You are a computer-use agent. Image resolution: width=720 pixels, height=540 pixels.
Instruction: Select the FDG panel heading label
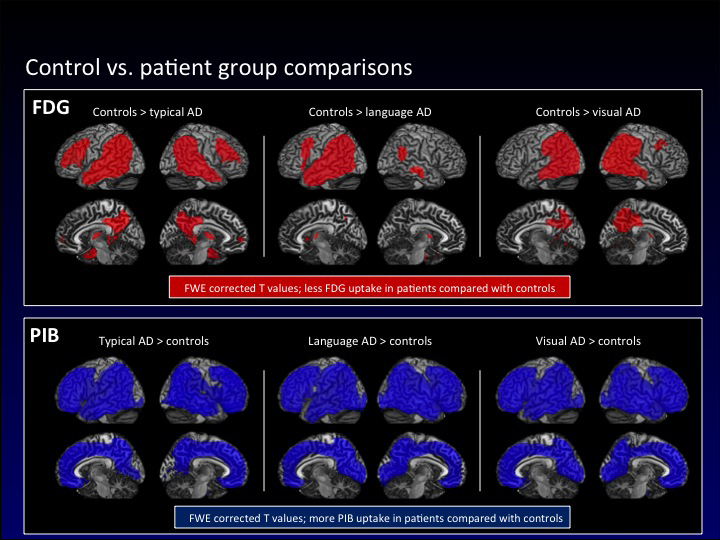[51, 108]
